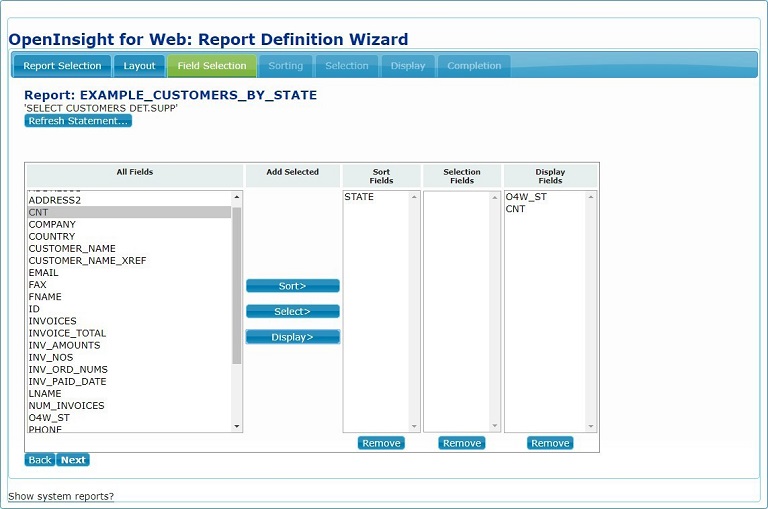
Task: Open the Report Selection tab
Action: (x=62, y=66)
